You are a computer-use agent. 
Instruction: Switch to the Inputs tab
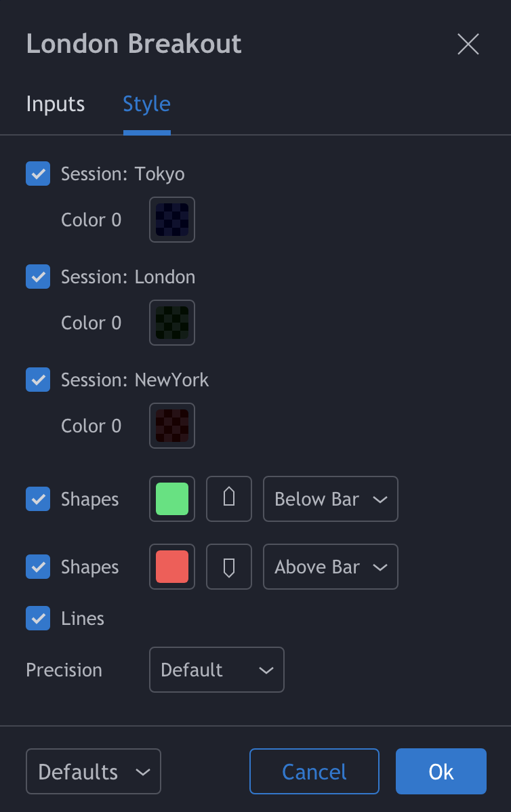(56, 104)
